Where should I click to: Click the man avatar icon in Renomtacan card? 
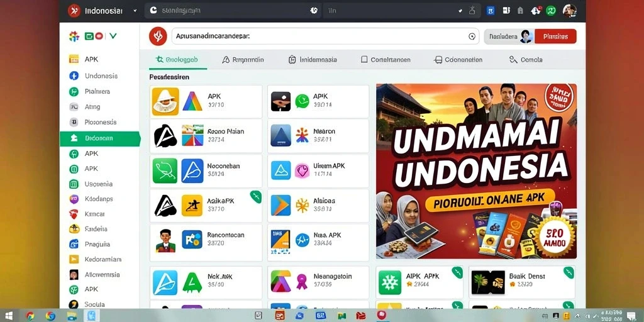165,240
